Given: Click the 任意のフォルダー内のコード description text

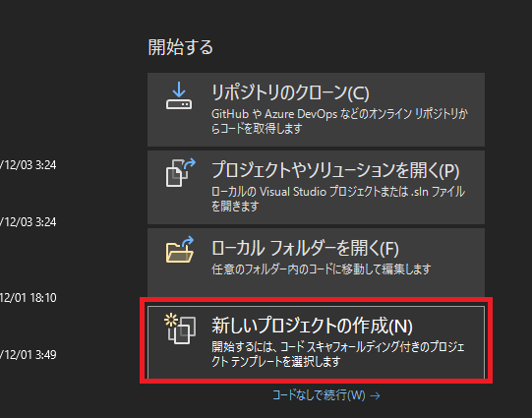Looking at the screenshot, I should [321, 269].
